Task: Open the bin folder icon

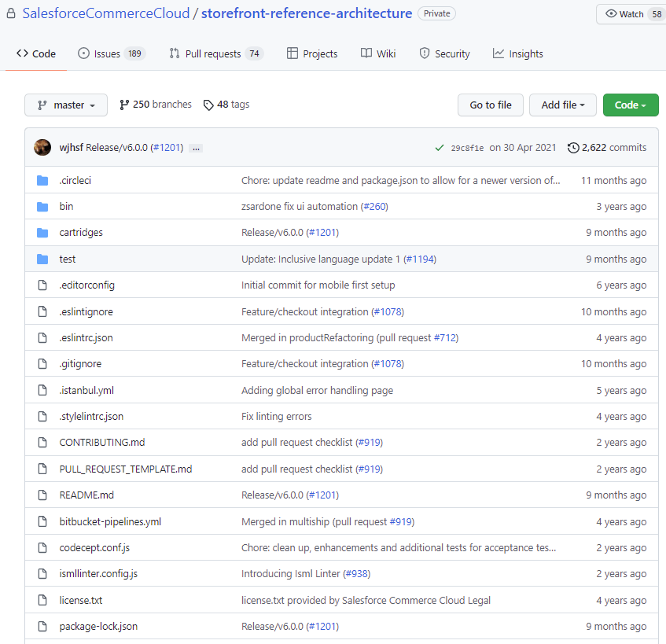Action: click(x=42, y=207)
